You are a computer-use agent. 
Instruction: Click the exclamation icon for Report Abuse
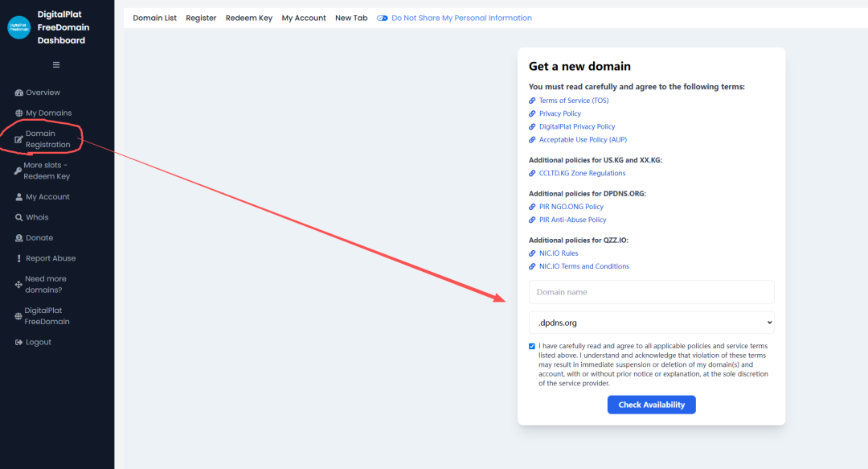click(19, 259)
